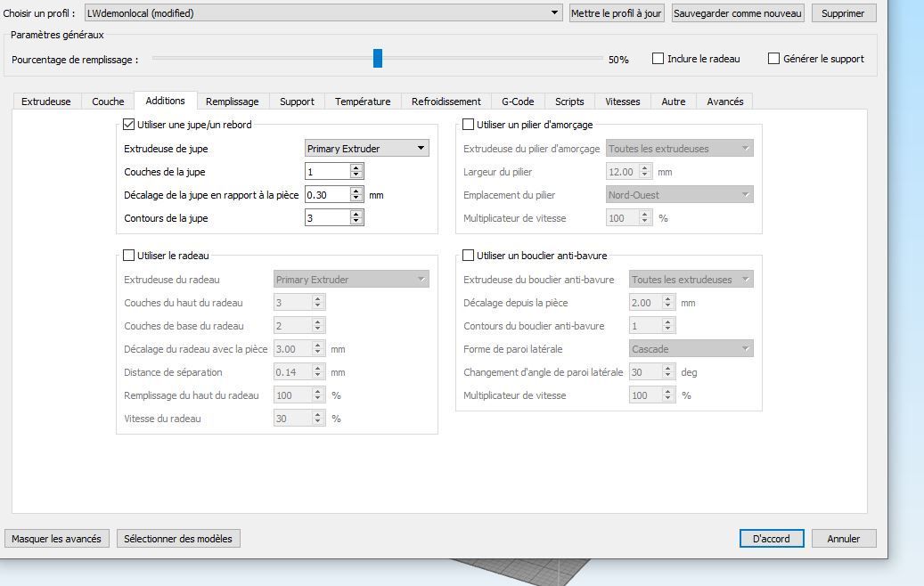This screenshot has height=586, width=924.
Task: Decrease 'Décalage de la jupe' with down arrow
Action: coord(356,199)
